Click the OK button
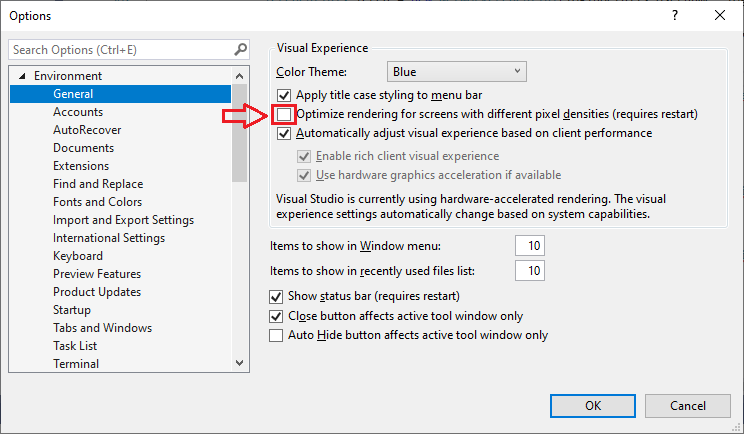Screen dimensions: 744x435 (x=593, y=406)
